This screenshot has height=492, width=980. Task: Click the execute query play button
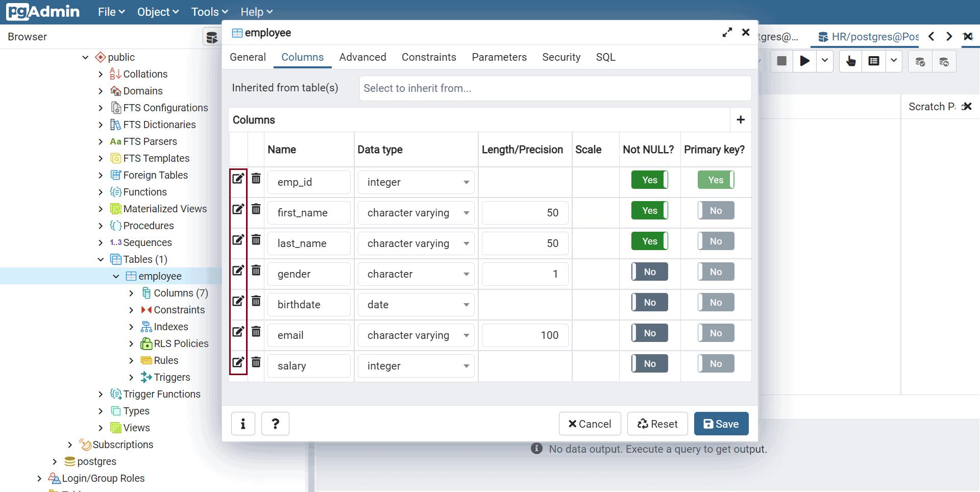tap(805, 61)
